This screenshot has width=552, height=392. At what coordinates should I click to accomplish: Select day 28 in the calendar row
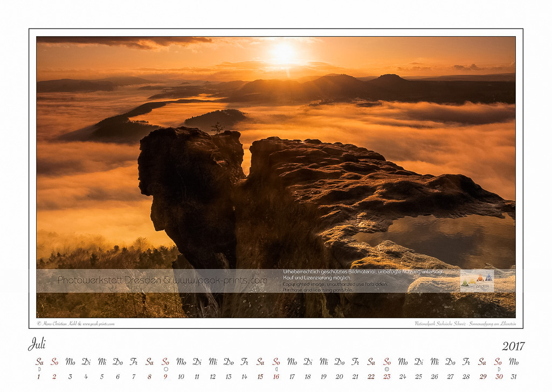click(466, 376)
